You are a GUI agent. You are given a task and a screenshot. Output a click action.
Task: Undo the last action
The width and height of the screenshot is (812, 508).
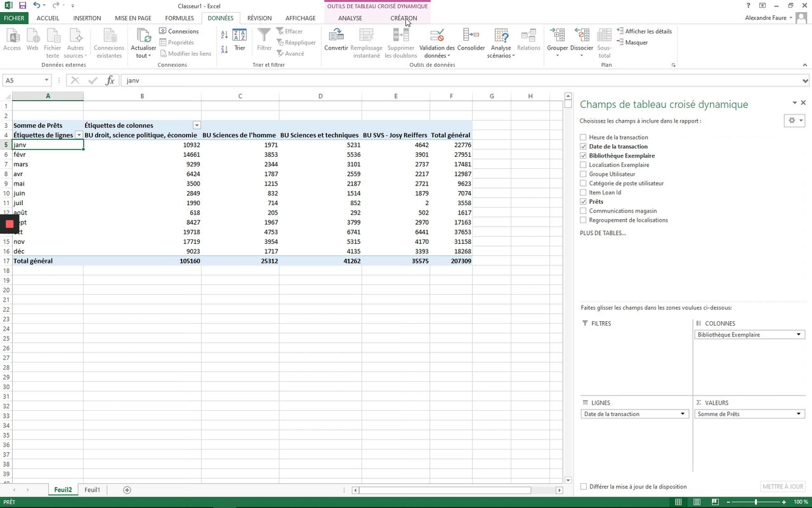(x=36, y=6)
